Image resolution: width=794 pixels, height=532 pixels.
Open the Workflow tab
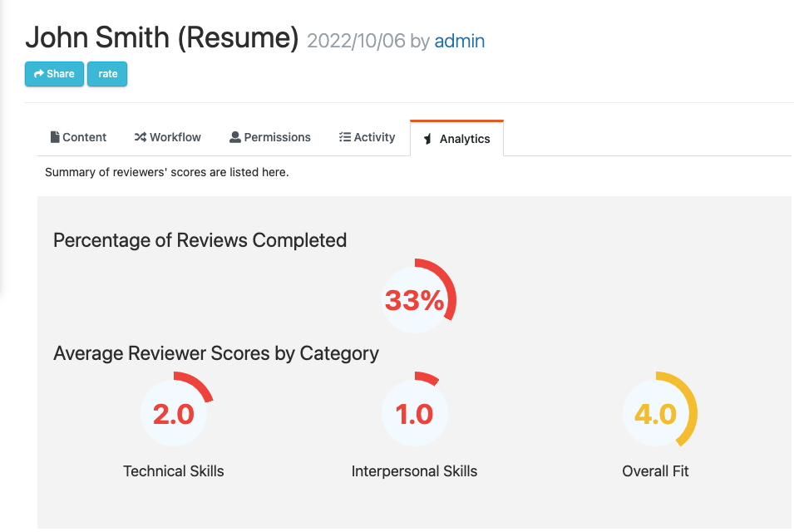pos(167,136)
